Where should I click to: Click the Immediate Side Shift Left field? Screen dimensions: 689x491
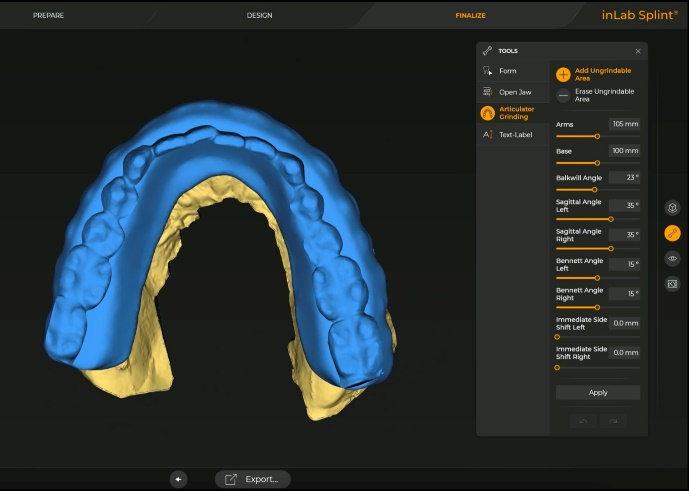624,323
